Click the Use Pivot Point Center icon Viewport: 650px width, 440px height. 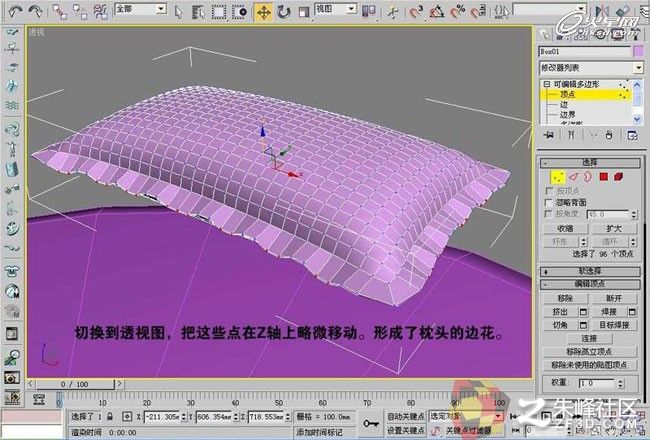[368, 12]
